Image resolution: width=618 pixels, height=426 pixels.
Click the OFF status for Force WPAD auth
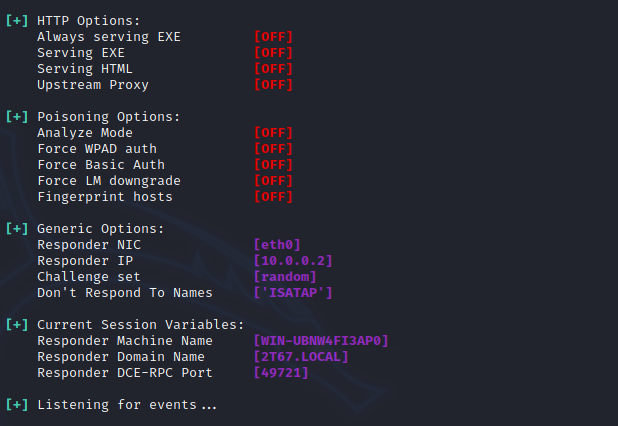tap(273, 148)
